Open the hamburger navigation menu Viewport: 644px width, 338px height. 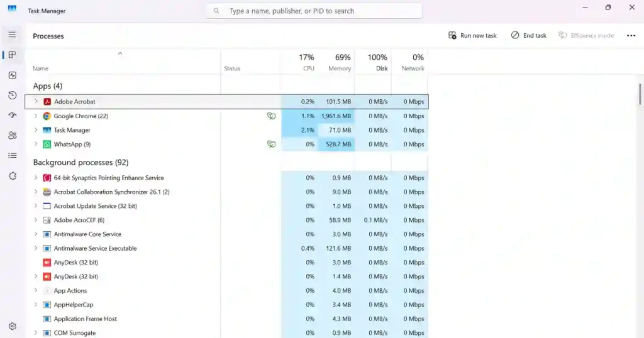click(x=13, y=35)
